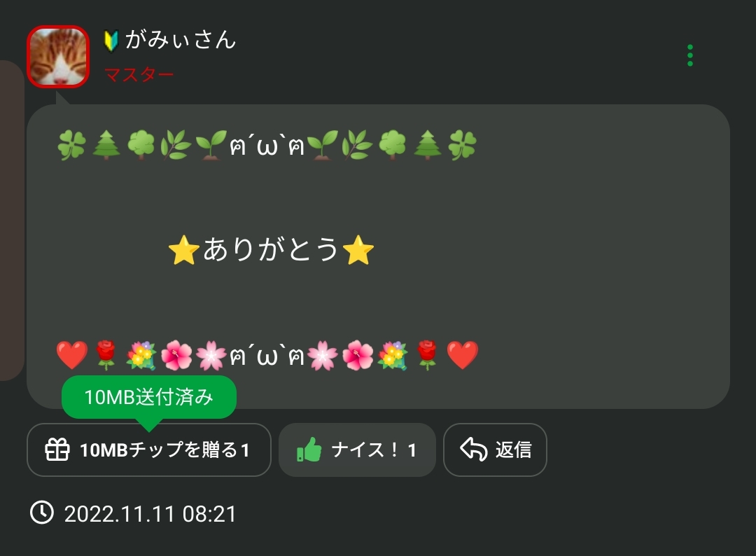Click the count number after ナイス！
The image size is (756, 556).
pos(412,450)
